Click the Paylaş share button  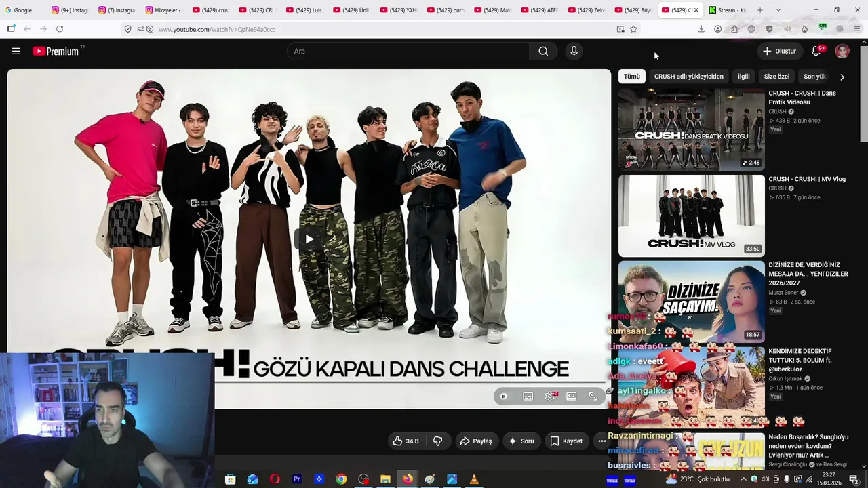coord(476,441)
